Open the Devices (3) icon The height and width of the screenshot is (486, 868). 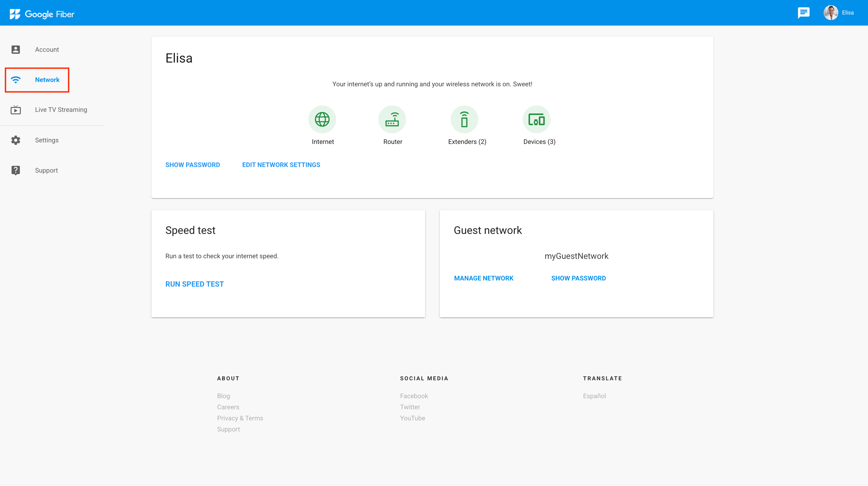point(536,119)
